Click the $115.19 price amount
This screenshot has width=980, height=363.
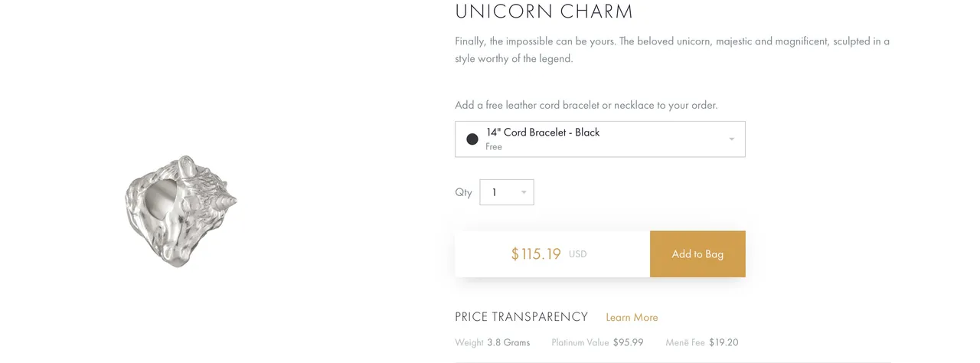click(536, 254)
